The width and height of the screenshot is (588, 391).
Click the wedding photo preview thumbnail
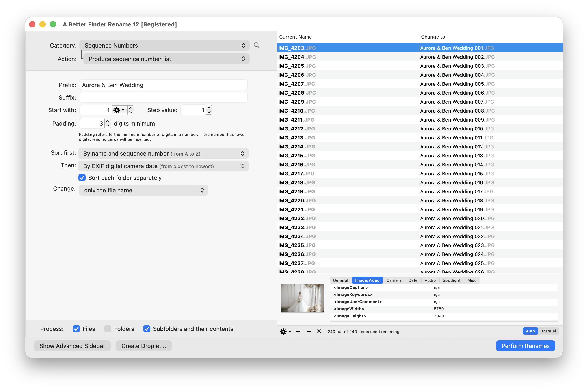point(302,298)
